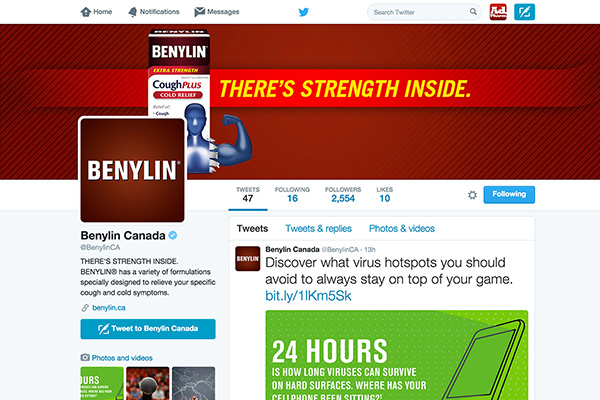Viewport: 600px width, 400px height.
Task: Click Tweet to Benylin Canada button
Action: click(148, 329)
